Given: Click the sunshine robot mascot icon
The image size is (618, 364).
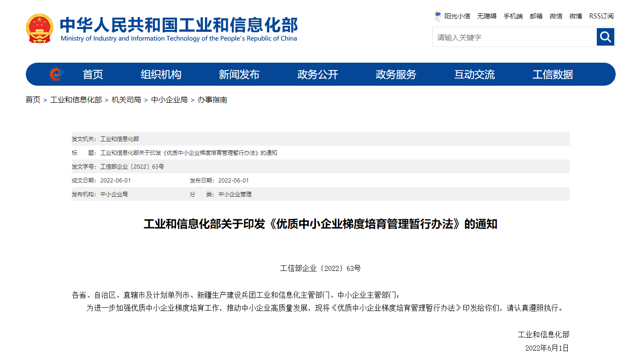Looking at the screenshot, I should [438, 16].
